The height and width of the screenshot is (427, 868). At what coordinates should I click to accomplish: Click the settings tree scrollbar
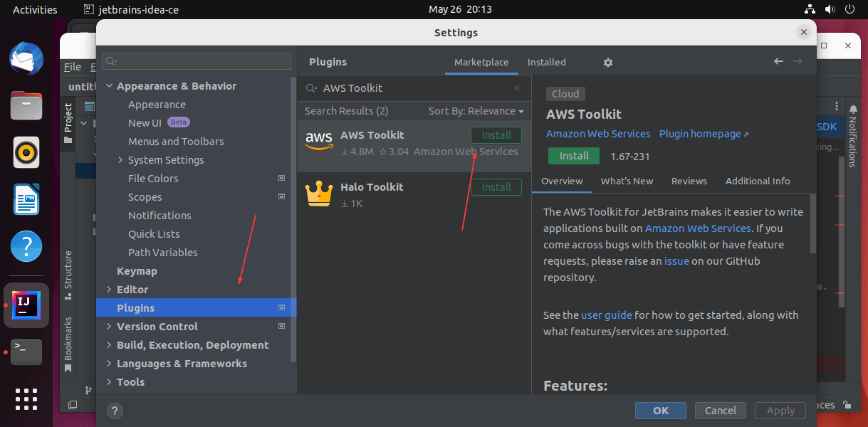[293, 221]
